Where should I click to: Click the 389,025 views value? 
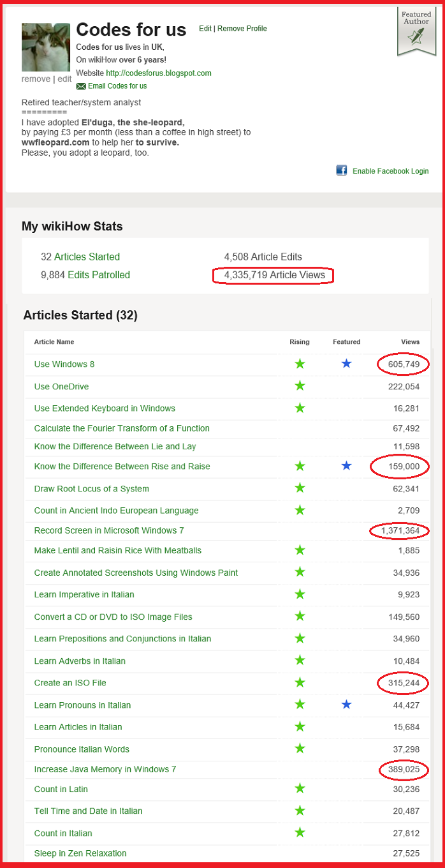404,769
